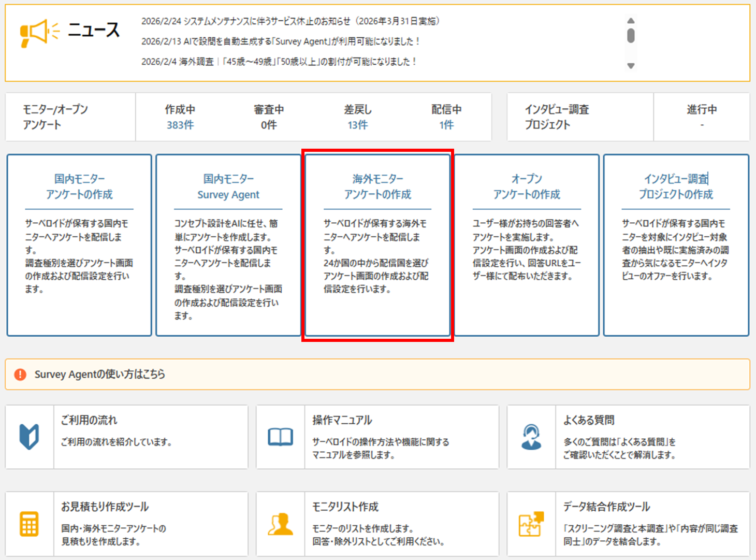Viewport: 756px width, 560px height.
Task: Click the news scrollbar thumb
Action: tap(630, 35)
